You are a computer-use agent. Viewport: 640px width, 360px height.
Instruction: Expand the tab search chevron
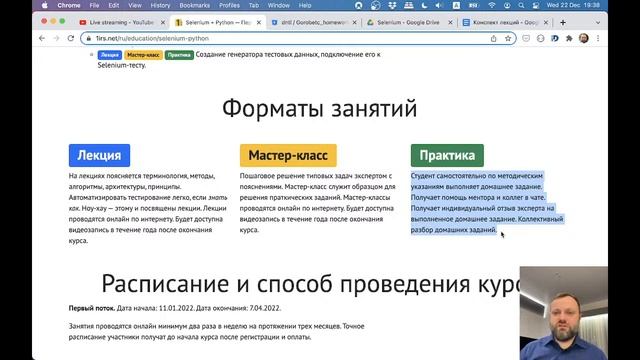pos(598,22)
